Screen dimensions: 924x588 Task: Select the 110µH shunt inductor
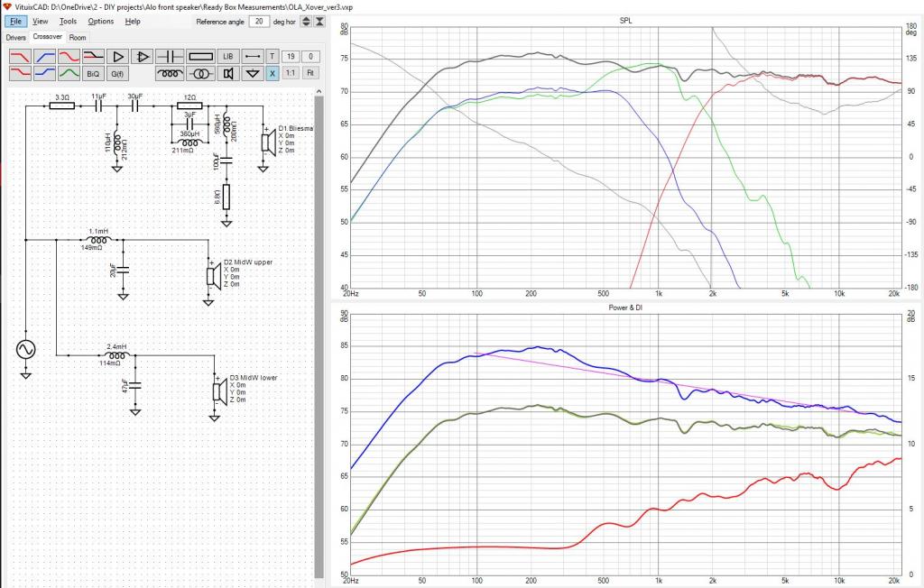click(x=116, y=142)
